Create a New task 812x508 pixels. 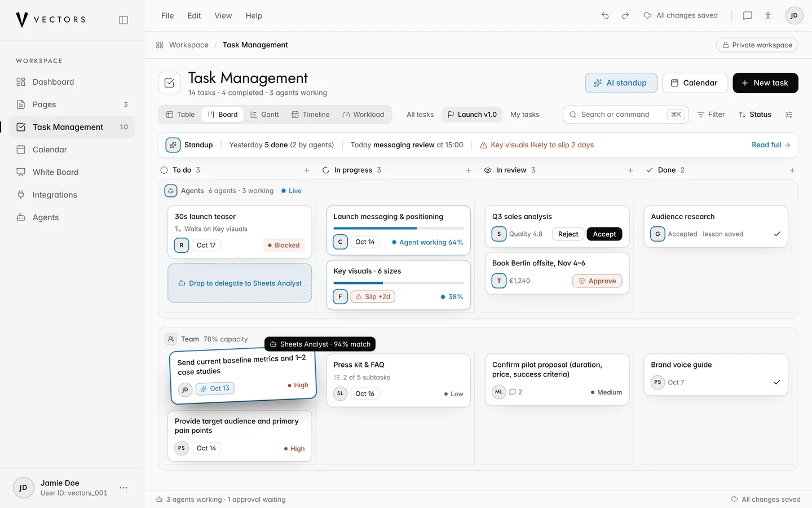coord(765,83)
